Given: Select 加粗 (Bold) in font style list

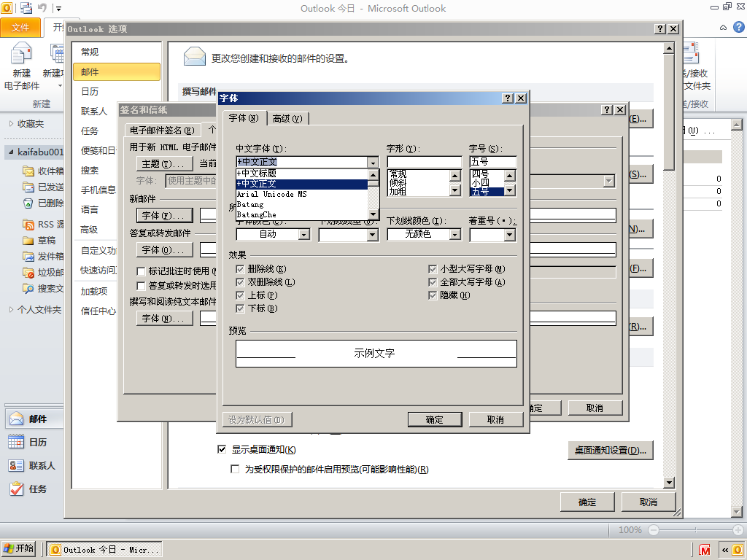Looking at the screenshot, I should 418,192.
